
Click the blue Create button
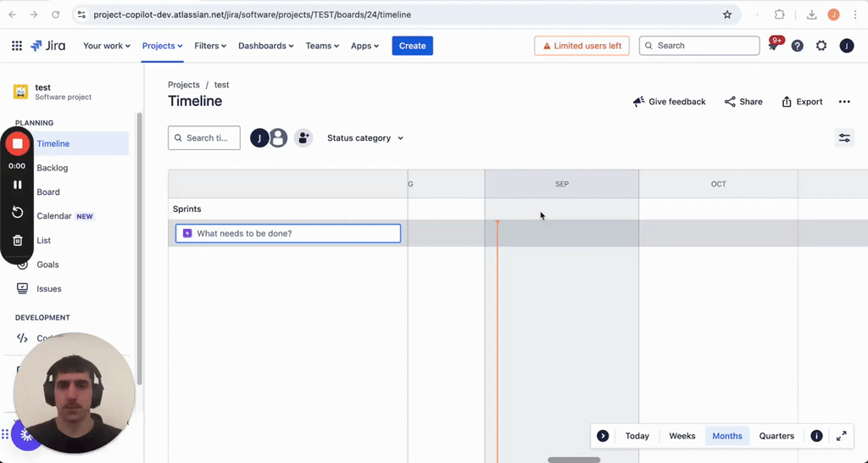[x=413, y=46]
